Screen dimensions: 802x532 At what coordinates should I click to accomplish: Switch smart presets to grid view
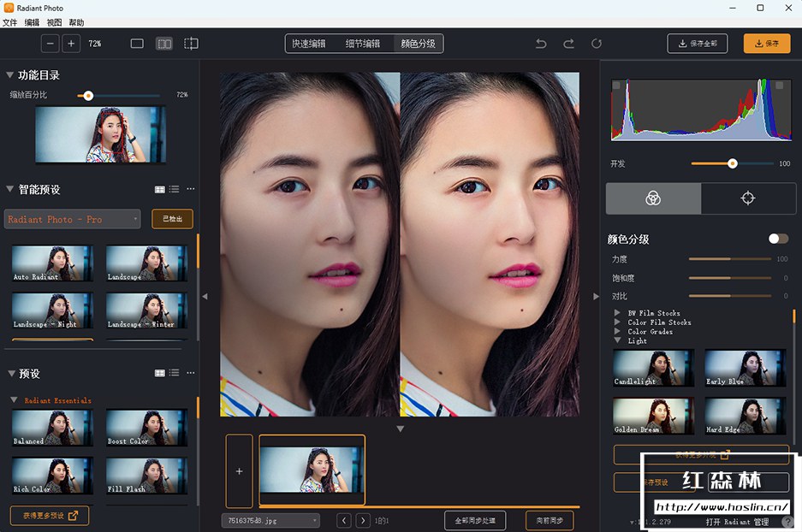pos(159,189)
